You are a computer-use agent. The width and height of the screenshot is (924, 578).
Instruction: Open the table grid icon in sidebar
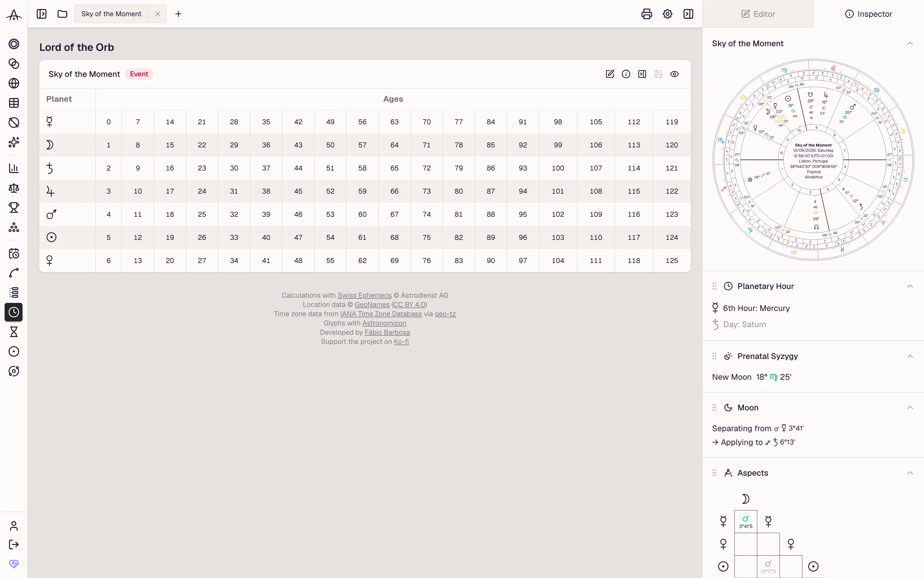pyautogui.click(x=14, y=103)
